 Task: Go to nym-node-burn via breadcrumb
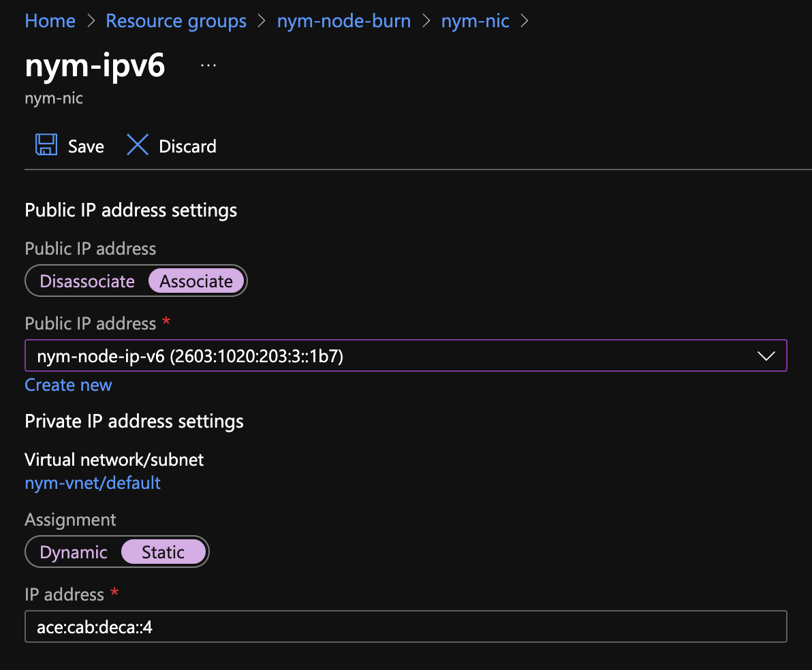tap(344, 20)
